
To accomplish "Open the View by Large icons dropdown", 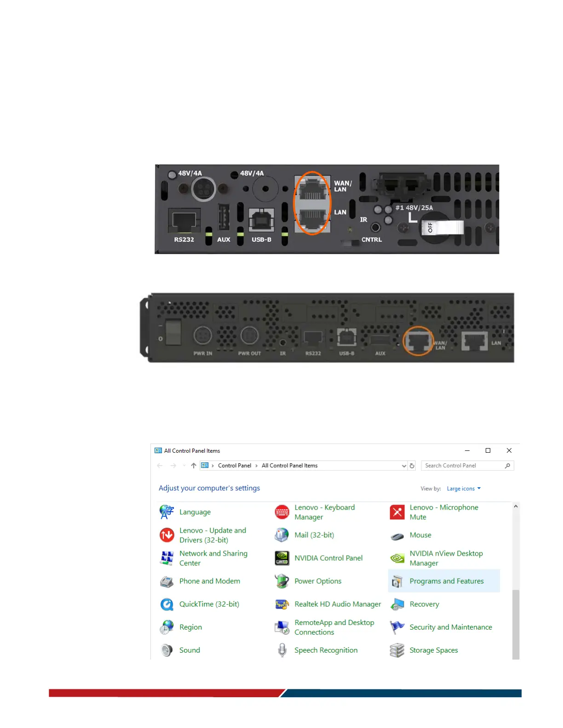I will coord(464,489).
